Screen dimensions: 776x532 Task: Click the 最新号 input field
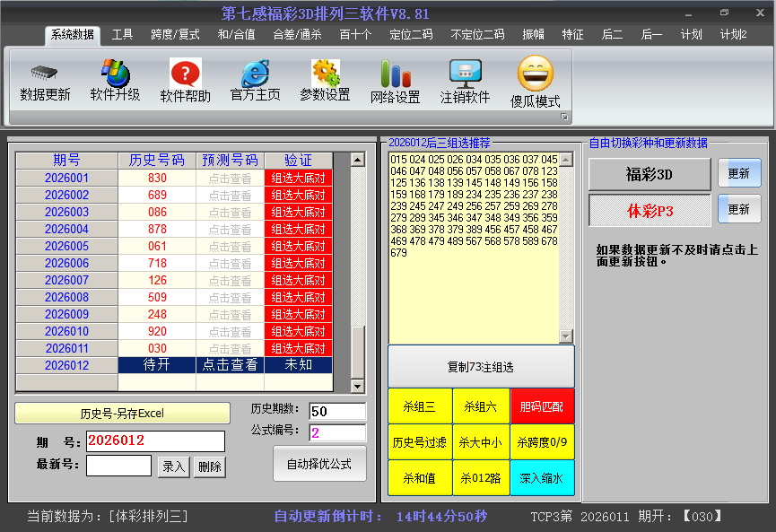(119, 466)
